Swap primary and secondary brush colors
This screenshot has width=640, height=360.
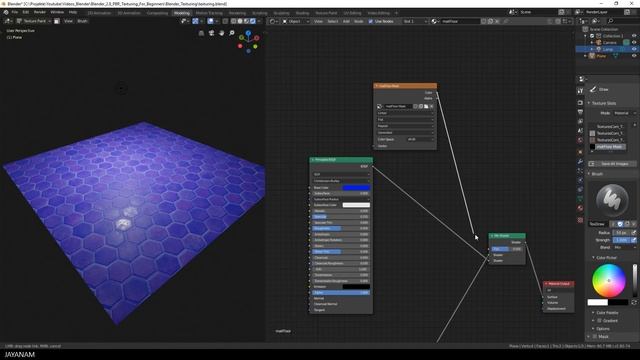tap(634, 302)
